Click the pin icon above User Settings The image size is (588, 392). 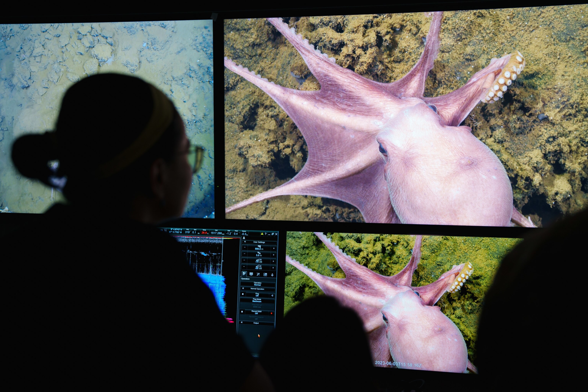tap(244, 238)
